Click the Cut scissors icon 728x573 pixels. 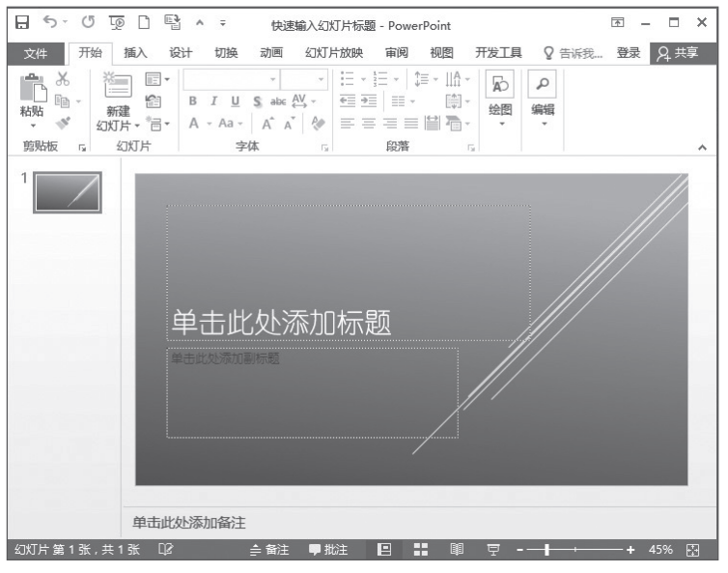pyautogui.click(x=62, y=79)
